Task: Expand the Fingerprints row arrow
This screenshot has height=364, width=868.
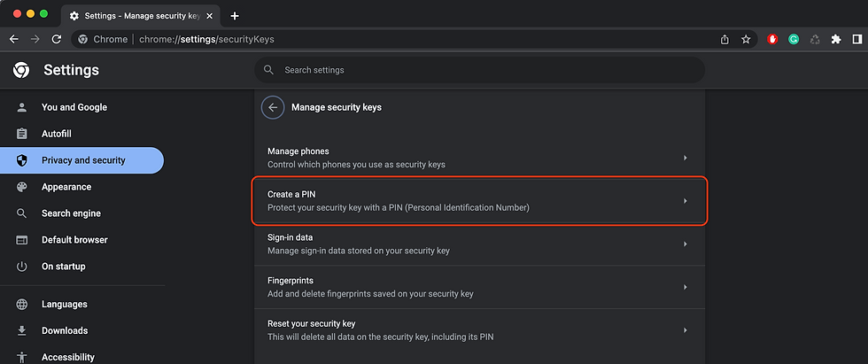Action: point(686,287)
